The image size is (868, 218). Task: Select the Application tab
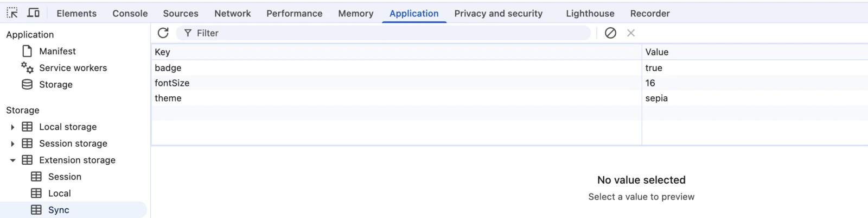(x=414, y=14)
